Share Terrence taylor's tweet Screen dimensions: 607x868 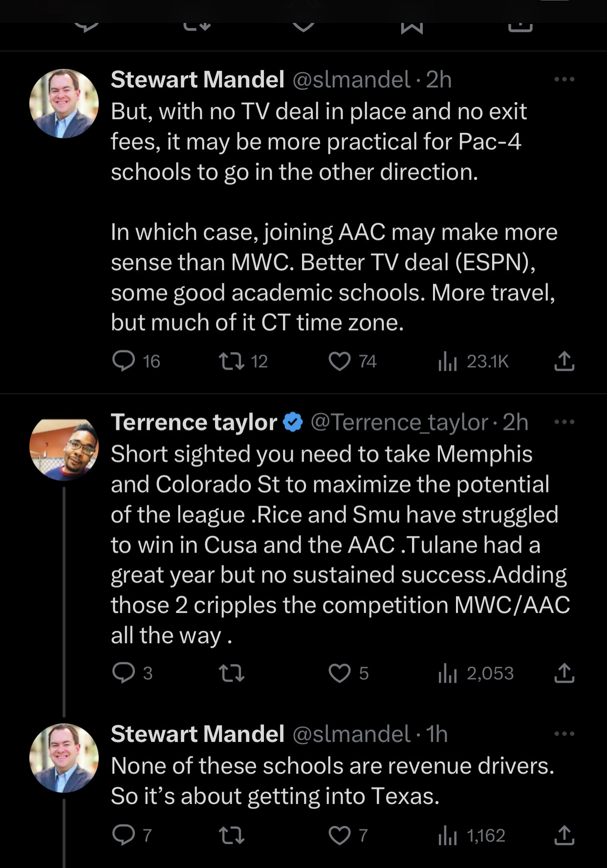point(564,673)
